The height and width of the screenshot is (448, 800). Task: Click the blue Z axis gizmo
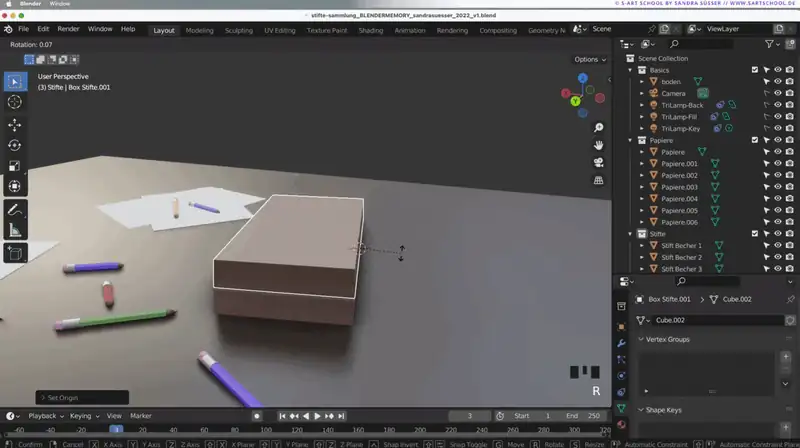click(x=583, y=78)
